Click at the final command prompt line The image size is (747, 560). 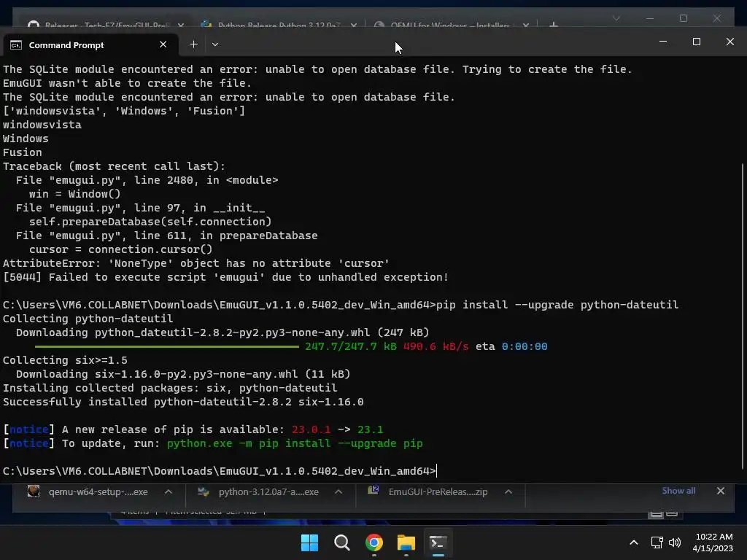click(x=220, y=471)
